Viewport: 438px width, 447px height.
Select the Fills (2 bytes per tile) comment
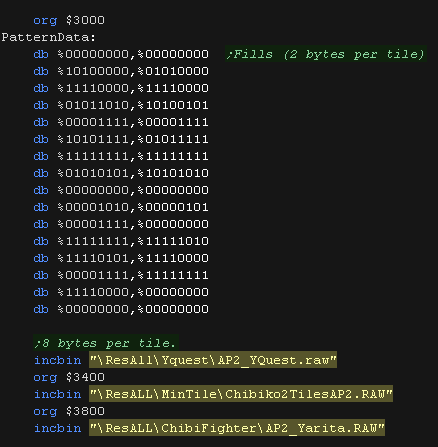(326, 54)
